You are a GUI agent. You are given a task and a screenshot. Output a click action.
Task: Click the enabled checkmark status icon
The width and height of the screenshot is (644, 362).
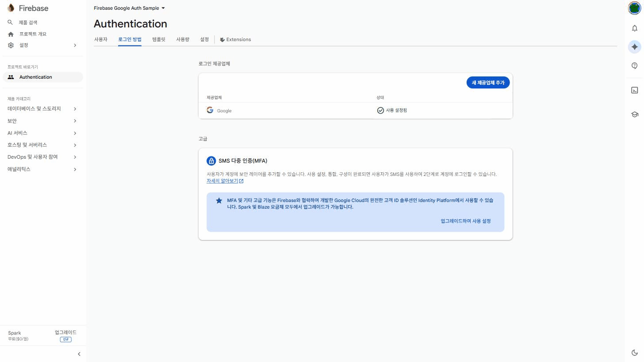click(x=380, y=111)
